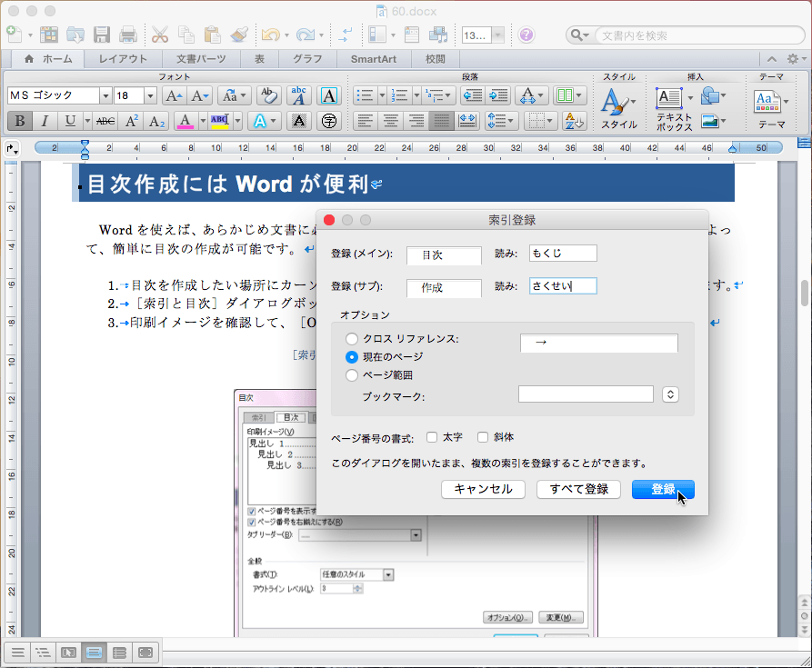Click the Format Painter brush icon
The image size is (812, 668).
[x=239, y=35]
